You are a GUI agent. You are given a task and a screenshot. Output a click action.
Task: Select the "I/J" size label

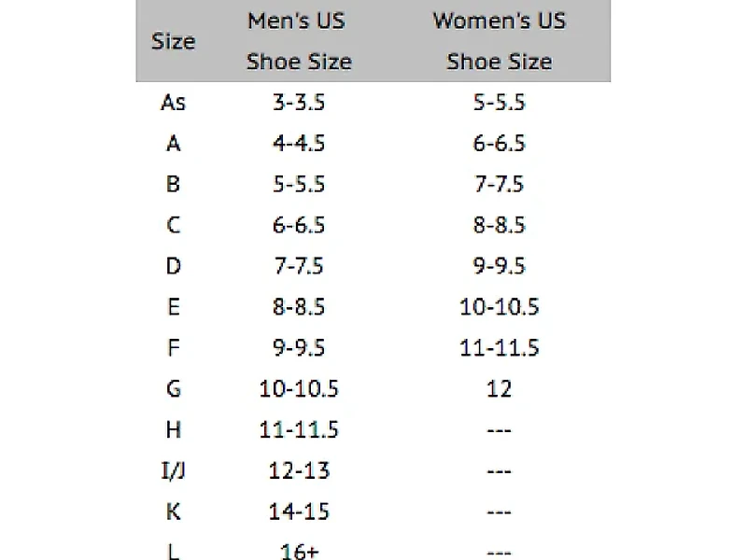point(174,470)
